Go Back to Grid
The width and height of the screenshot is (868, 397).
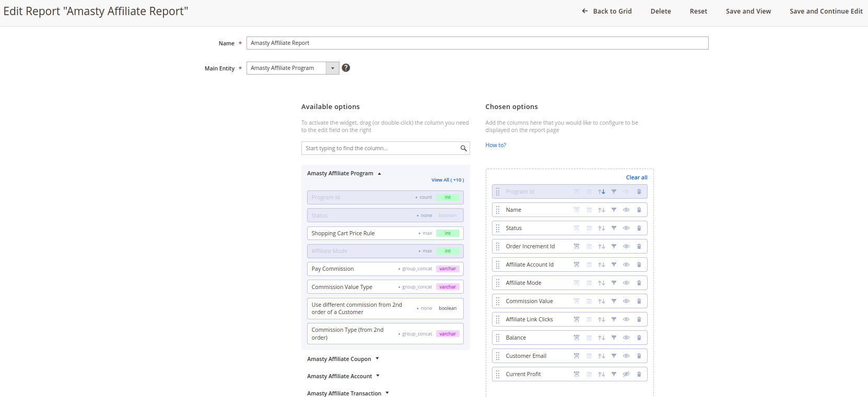(607, 11)
